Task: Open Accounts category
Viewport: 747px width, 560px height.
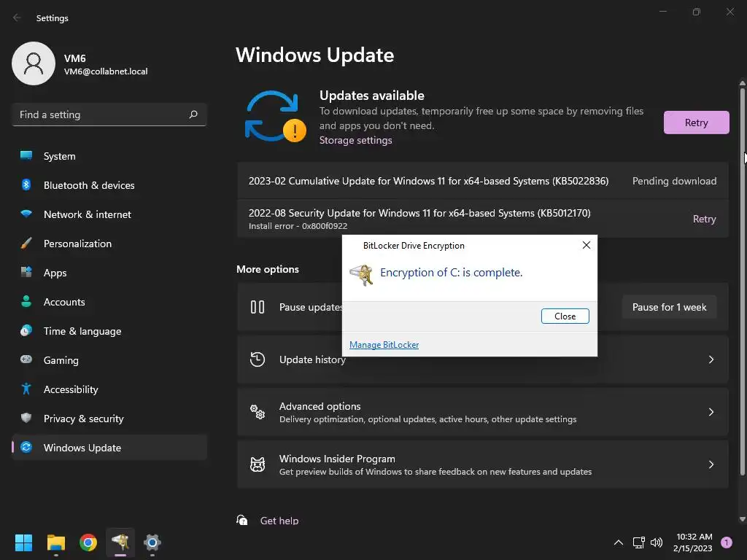Action: click(109, 302)
